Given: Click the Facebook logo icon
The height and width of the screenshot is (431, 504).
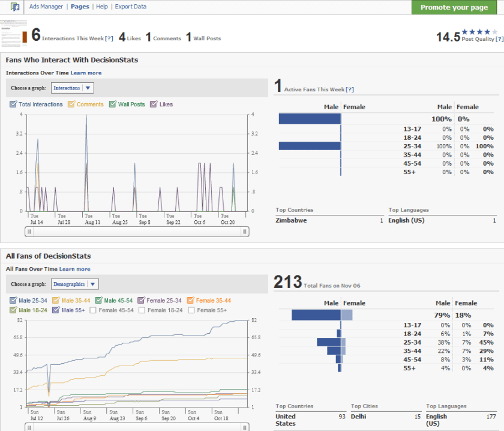Looking at the screenshot, I should tap(15, 7).
